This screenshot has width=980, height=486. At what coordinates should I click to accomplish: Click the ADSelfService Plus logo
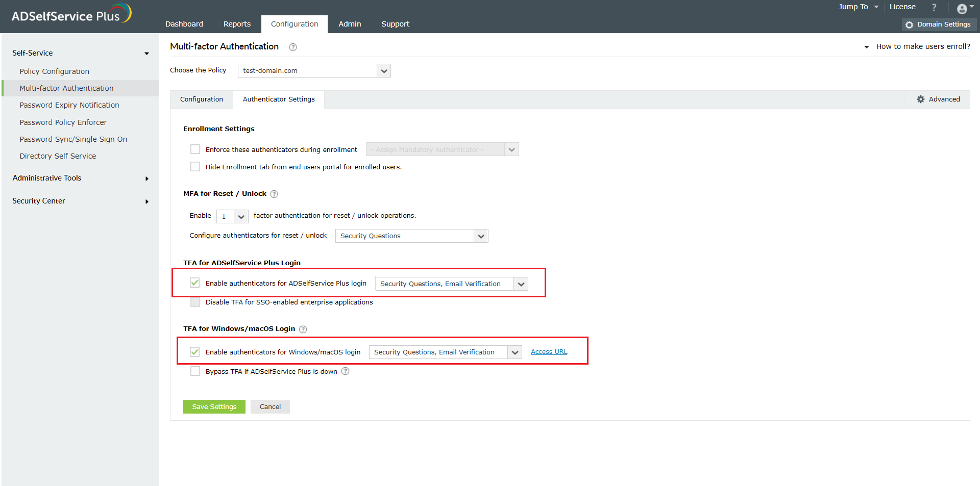pos(71,14)
